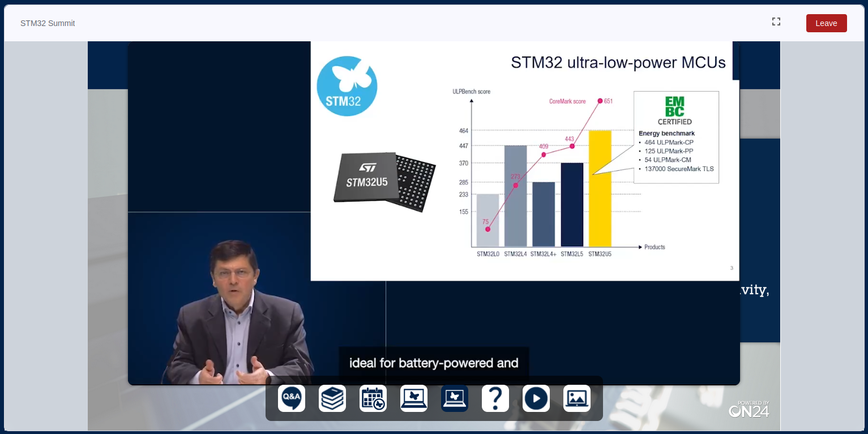Screen dimensions: 868x434
Task: Click the 'Energy benchmark' heading
Action: coord(666,134)
